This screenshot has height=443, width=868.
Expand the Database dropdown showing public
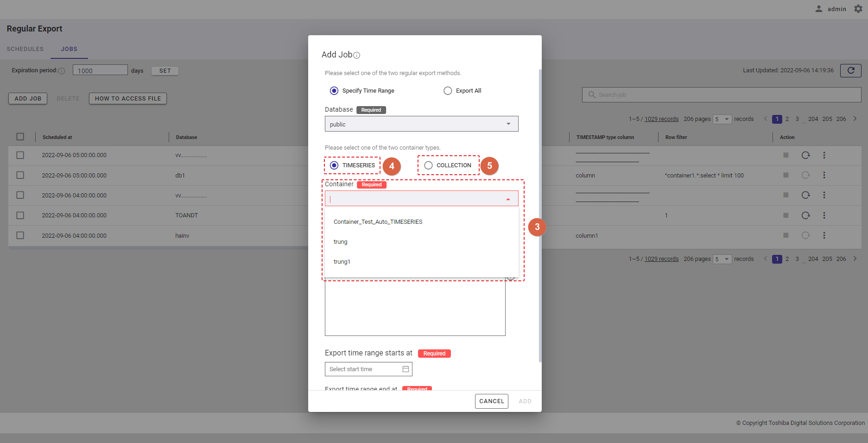click(508, 124)
